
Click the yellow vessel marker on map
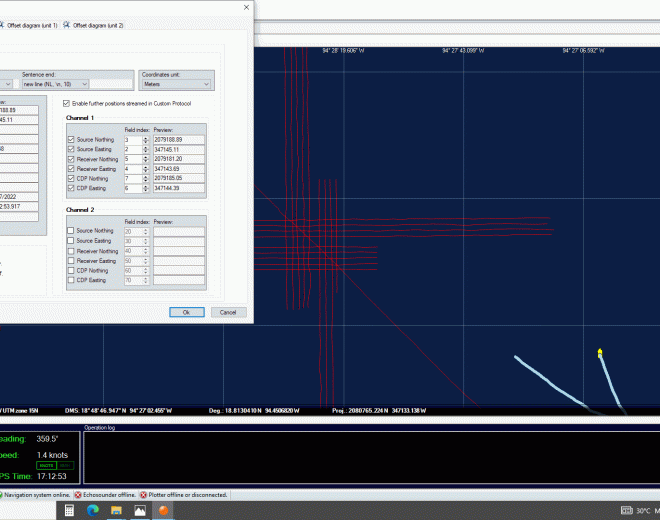click(x=599, y=353)
